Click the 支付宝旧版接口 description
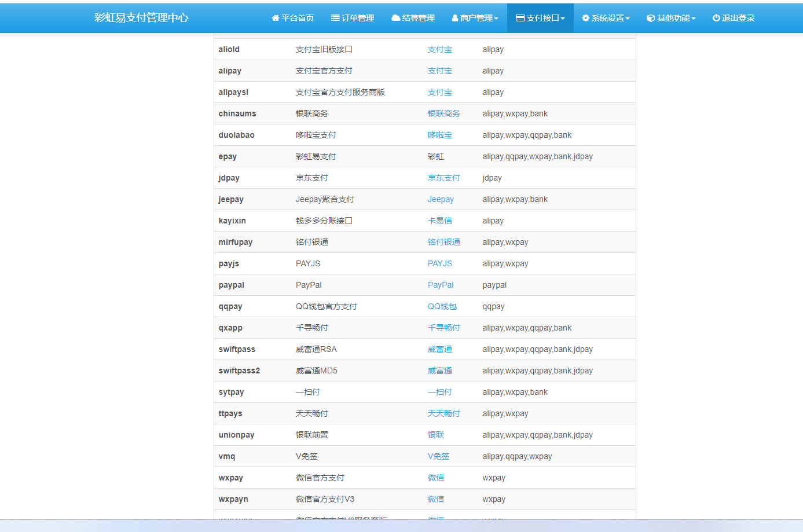The height and width of the screenshot is (532, 803). tap(324, 50)
